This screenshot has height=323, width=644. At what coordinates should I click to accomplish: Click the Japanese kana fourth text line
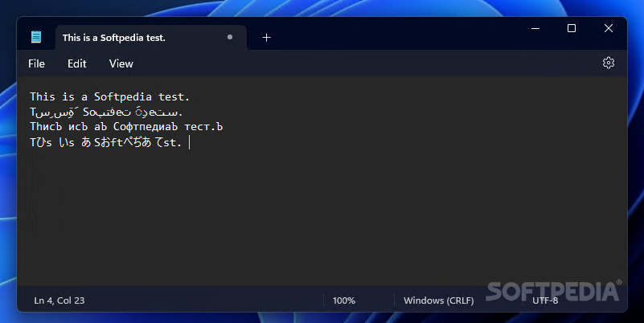click(105, 142)
